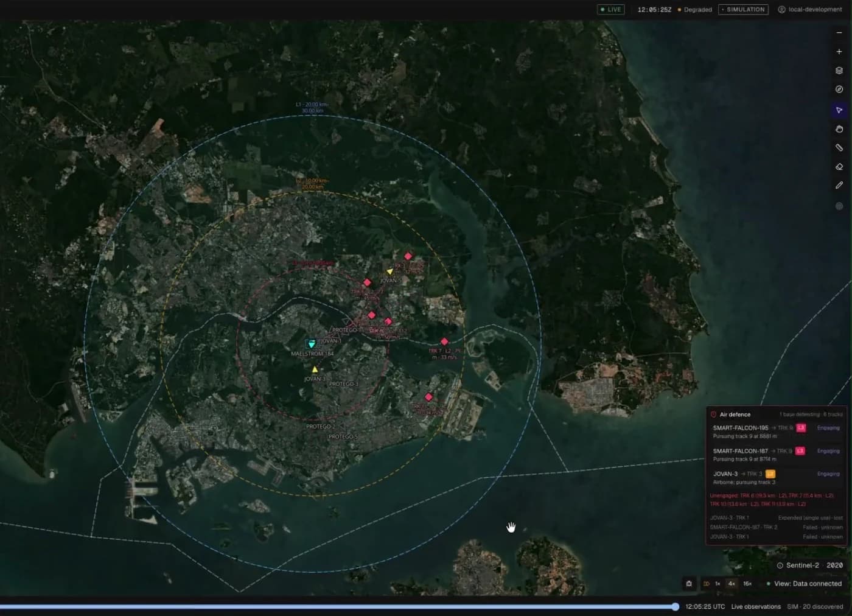Image resolution: width=852 pixels, height=616 pixels.
Task: Click the Air defence panel title
Action: [735, 415]
